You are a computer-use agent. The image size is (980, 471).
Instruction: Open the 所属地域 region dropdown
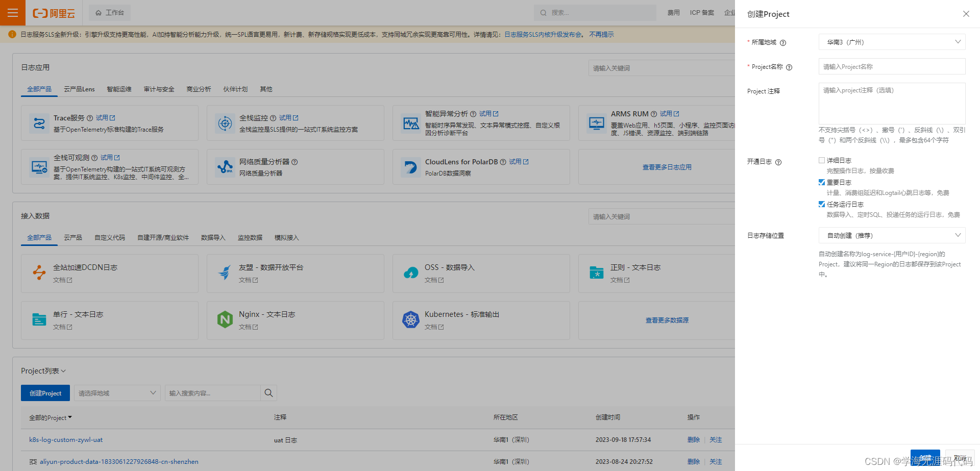[x=892, y=42]
